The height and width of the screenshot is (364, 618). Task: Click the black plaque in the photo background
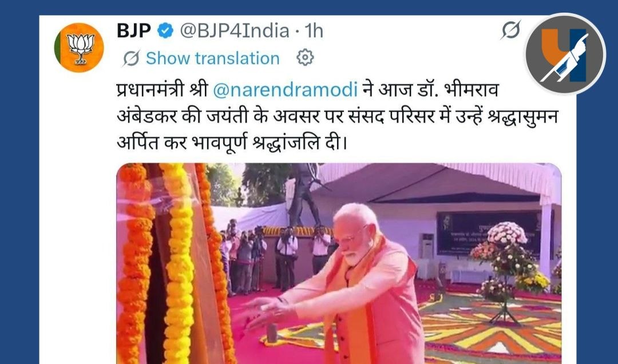[x=489, y=234]
